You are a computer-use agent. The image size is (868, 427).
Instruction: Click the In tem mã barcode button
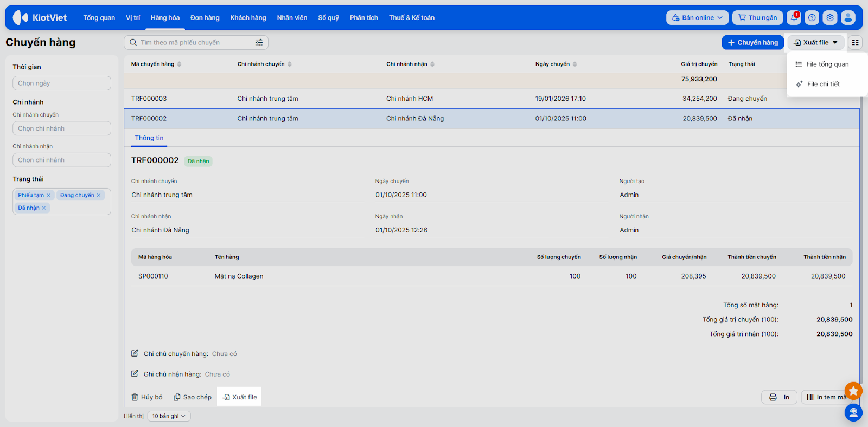[x=826, y=397]
